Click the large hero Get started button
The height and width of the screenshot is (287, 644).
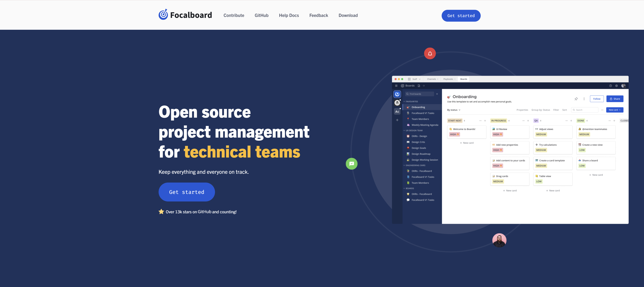coord(186,192)
